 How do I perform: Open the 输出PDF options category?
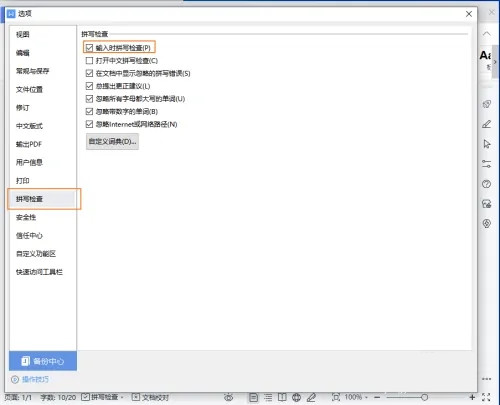(x=29, y=144)
